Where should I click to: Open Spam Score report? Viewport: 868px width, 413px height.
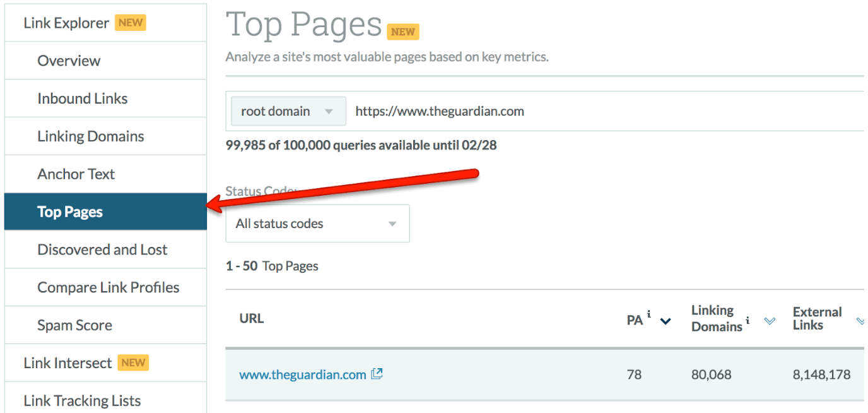(105, 325)
